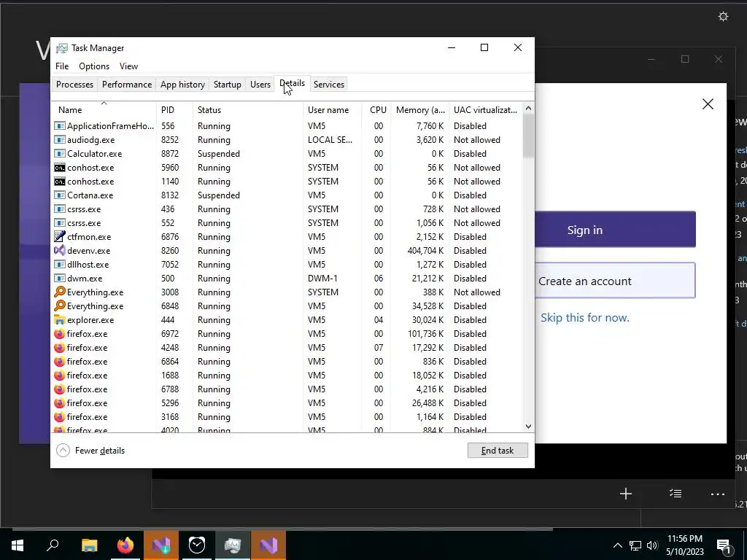Screen dimensions: 747x560
Task: Click the Skip this for now link
Action: pos(584,318)
